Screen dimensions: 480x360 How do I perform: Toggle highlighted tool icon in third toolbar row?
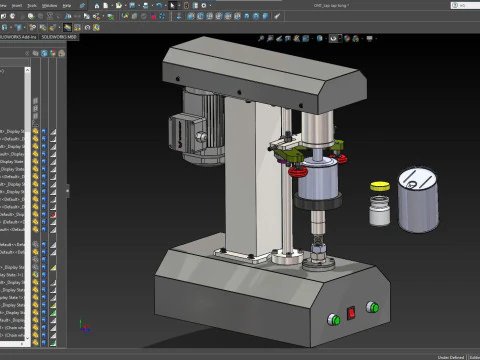pos(67,27)
